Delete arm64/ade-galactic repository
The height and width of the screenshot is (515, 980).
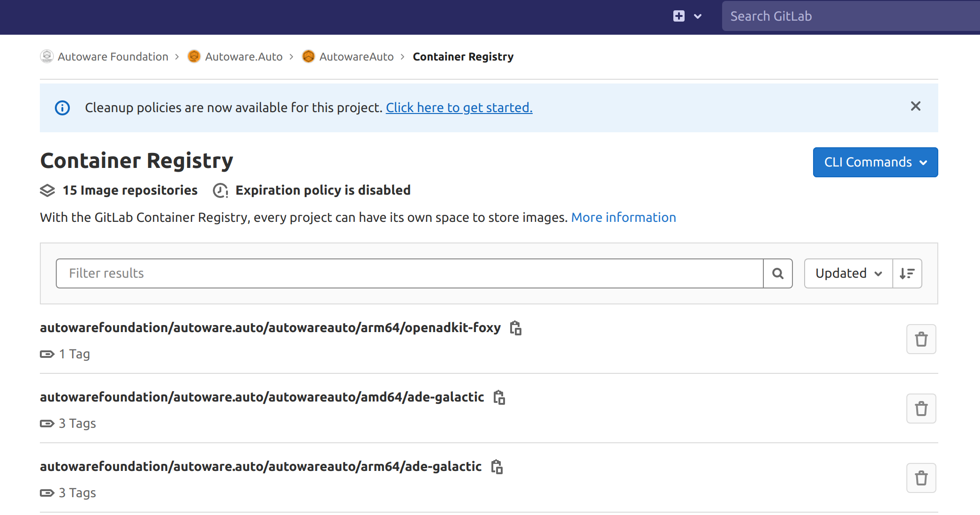click(921, 478)
